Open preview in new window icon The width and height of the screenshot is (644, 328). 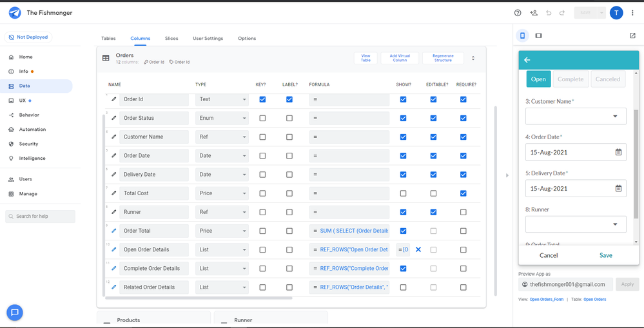pos(632,35)
